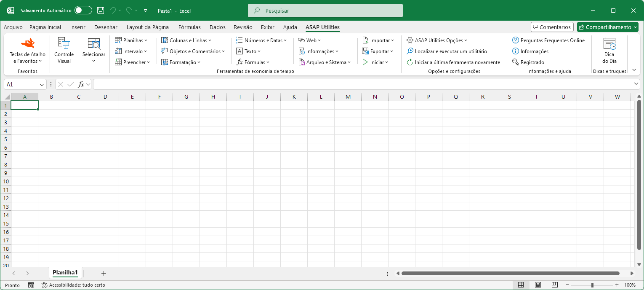Screen dimensions: 644x290
Task: Select row 10 header
Action: point(5,181)
